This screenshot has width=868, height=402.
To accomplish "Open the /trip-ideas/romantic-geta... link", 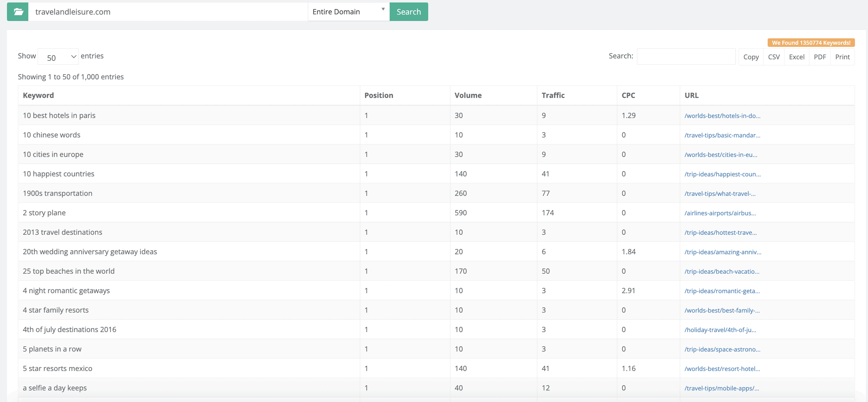I will 722,291.
